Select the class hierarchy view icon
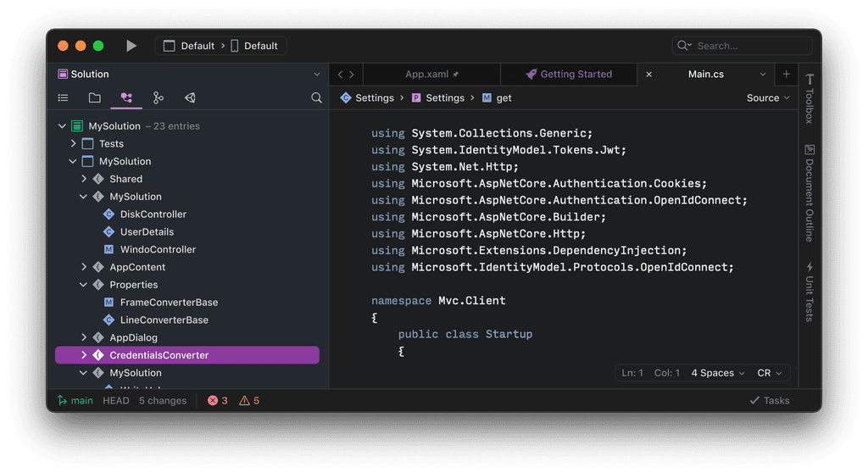The height and width of the screenshot is (473, 868). 126,98
